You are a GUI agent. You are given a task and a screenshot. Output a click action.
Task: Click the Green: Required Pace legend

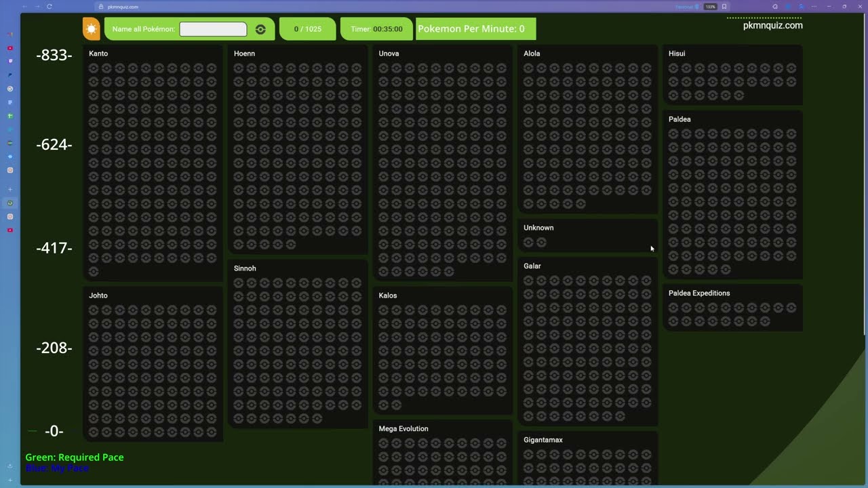click(75, 457)
